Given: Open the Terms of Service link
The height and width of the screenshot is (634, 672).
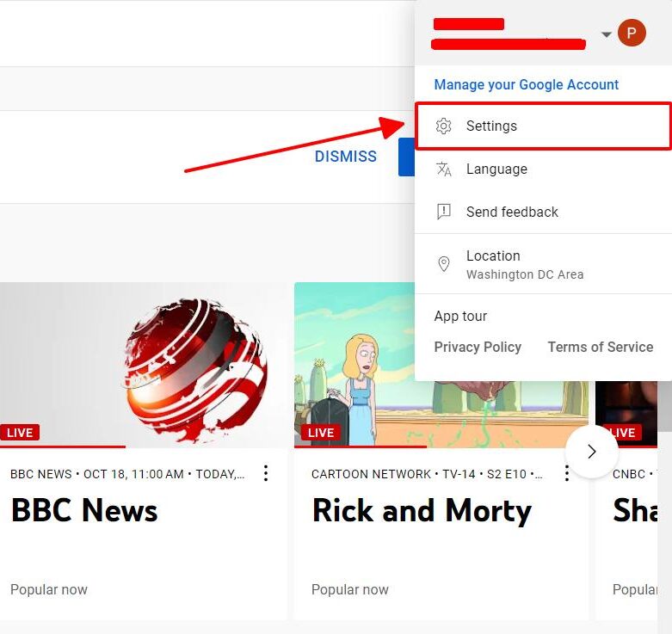Looking at the screenshot, I should click(x=601, y=347).
